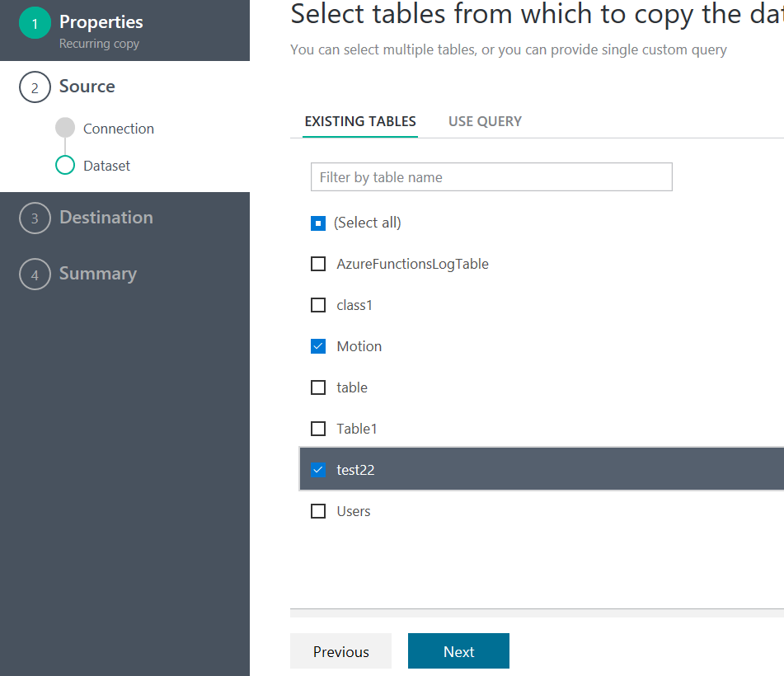Viewport: 784px width, 676px height.
Task: Open the EXISTING TABLES tab
Action: (360, 121)
